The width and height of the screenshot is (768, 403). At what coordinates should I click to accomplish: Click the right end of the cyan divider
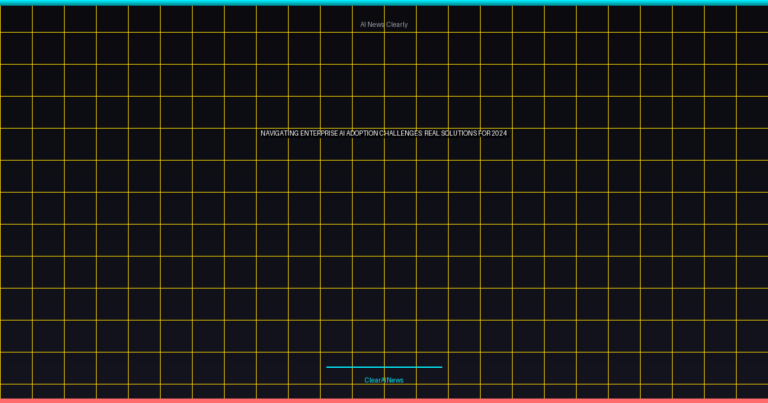point(440,367)
